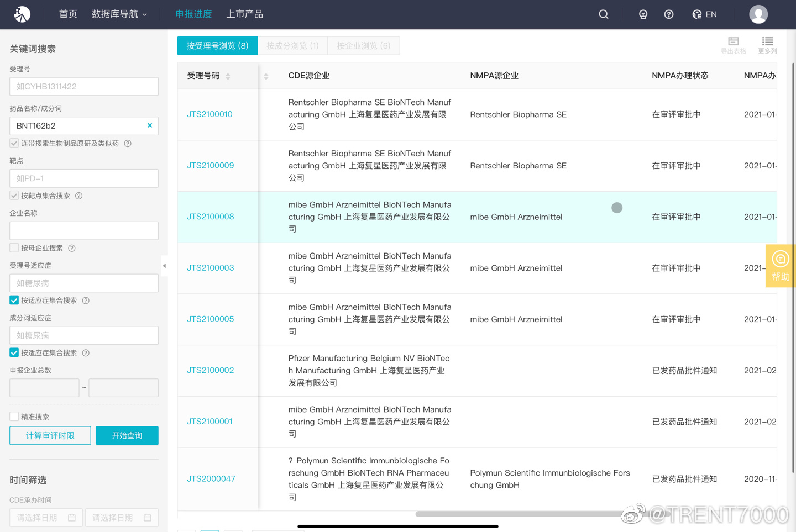This screenshot has width=796, height=532.
Task: Sort the second column using its arrows
Action: [x=266, y=76]
